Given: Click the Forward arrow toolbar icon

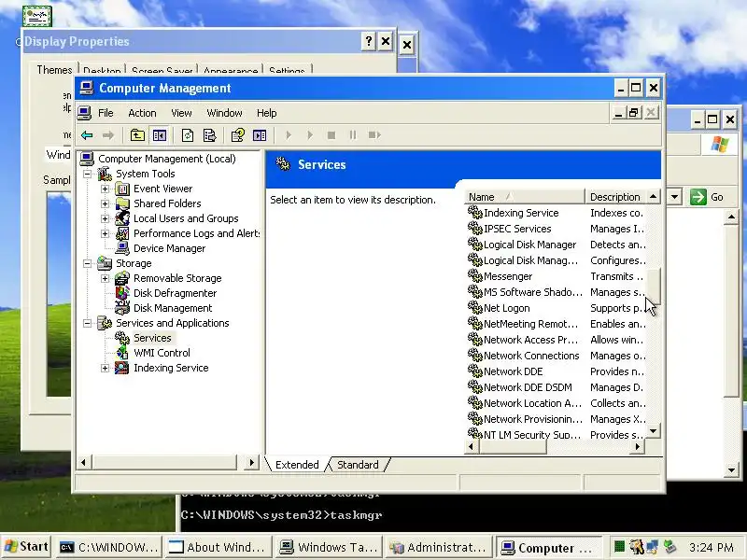Looking at the screenshot, I should point(108,135).
